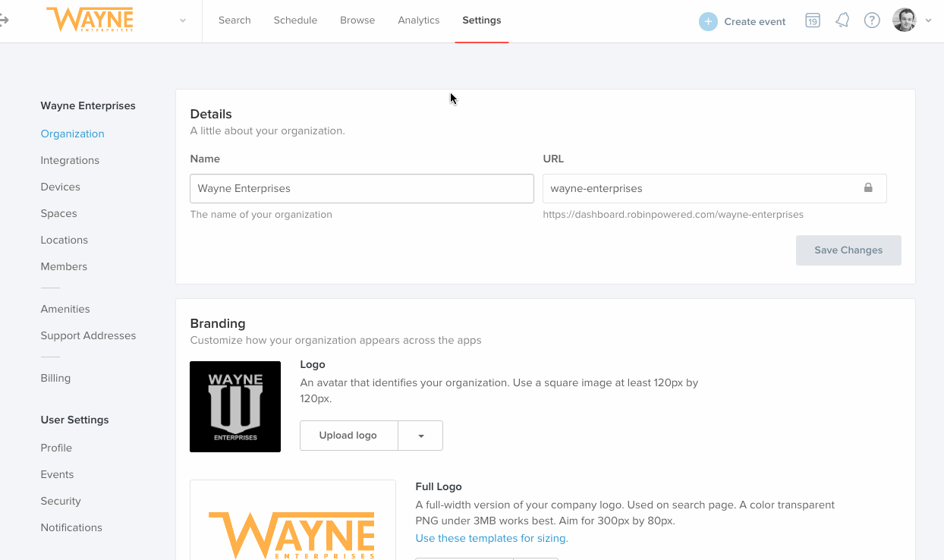Click the dashboard.robinpowered.com URL text
The width and height of the screenshot is (944, 560).
(x=673, y=215)
